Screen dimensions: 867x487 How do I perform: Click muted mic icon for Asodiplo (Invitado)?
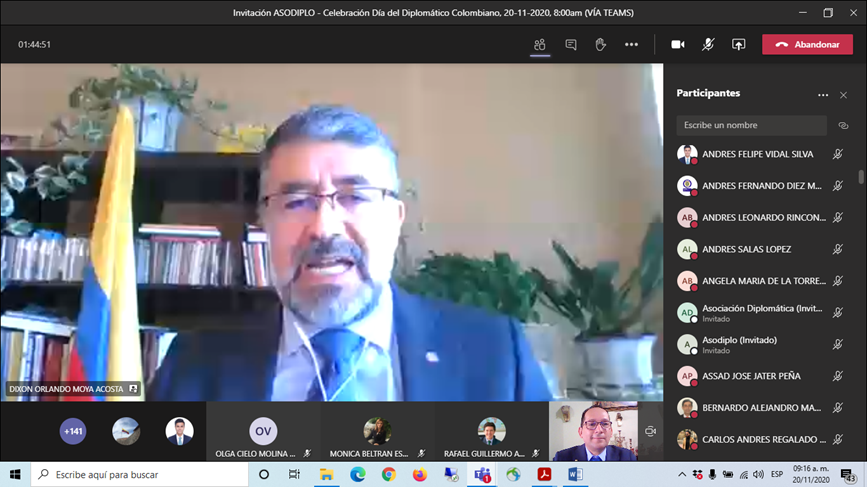tap(838, 344)
